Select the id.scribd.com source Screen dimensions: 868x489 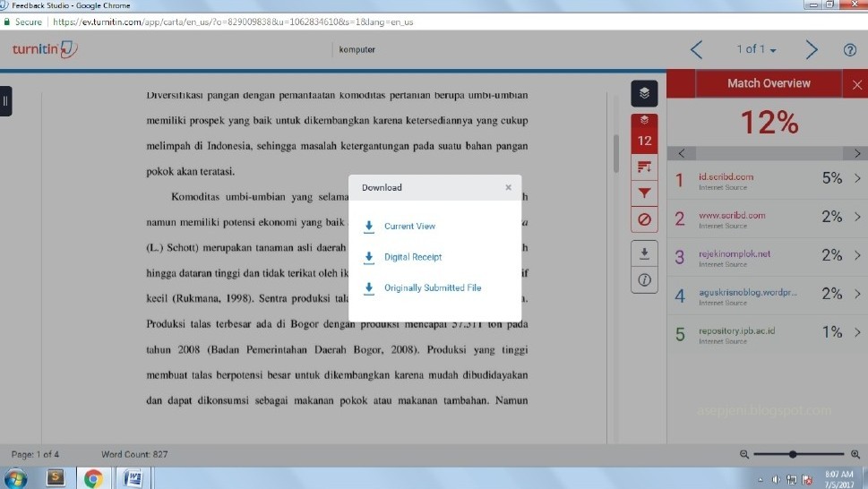[726, 177]
